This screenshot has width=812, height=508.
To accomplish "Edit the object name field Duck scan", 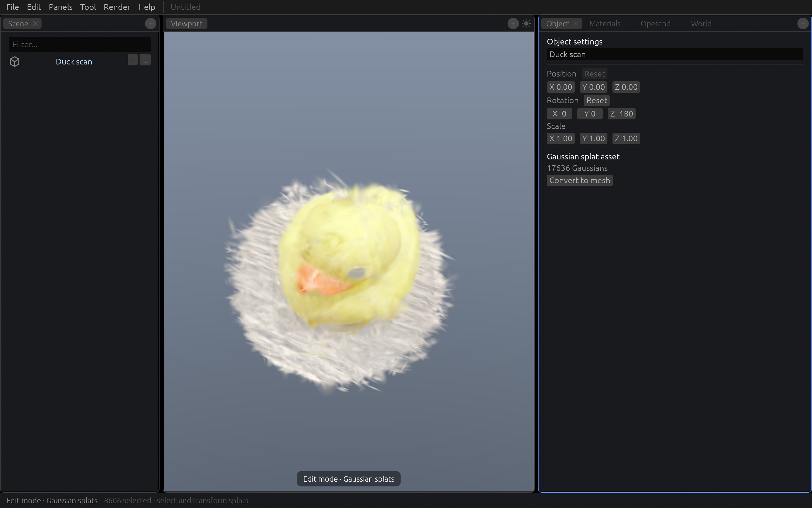I will (x=675, y=54).
